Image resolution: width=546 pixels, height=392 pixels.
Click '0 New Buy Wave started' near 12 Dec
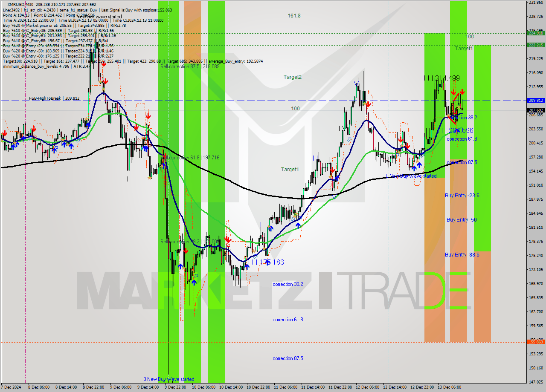(411, 176)
